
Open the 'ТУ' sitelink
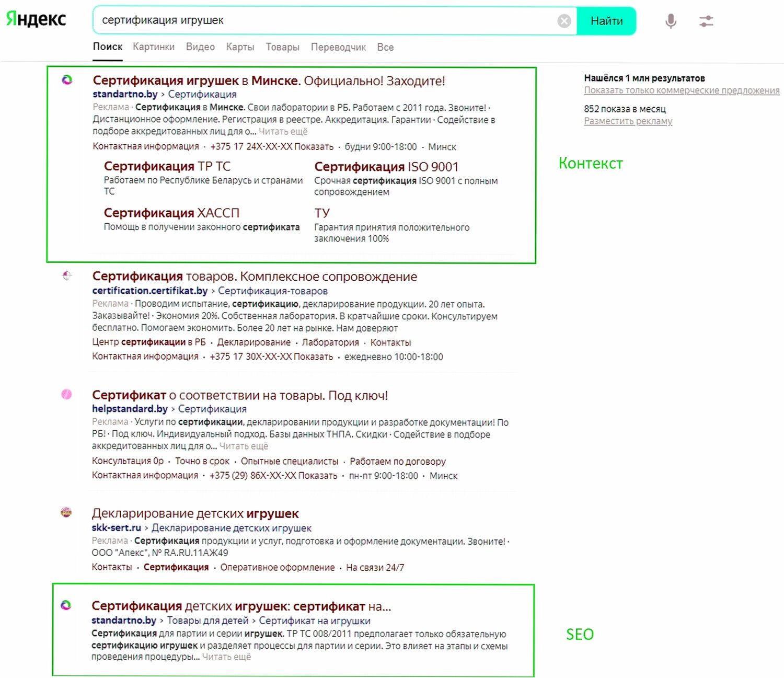point(322,213)
